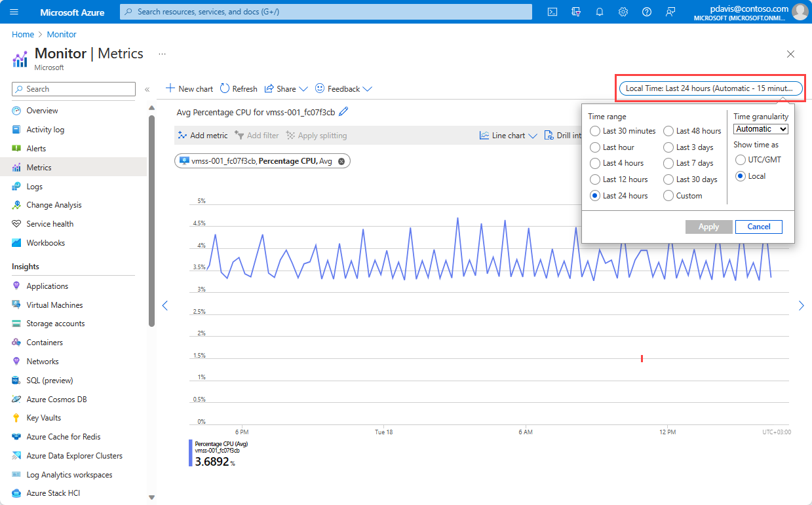The height and width of the screenshot is (505, 812).
Task: Open the portal Settings gear
Action: tap(623, 11)
